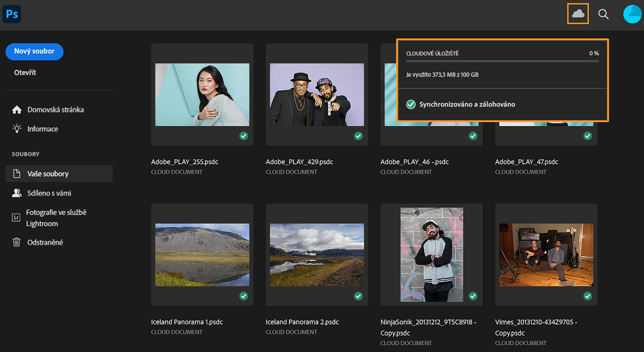Click sync checkmark on Iceland Panorama 1
The width and height of the screenshot is (644, 352).
coord(243,296)
